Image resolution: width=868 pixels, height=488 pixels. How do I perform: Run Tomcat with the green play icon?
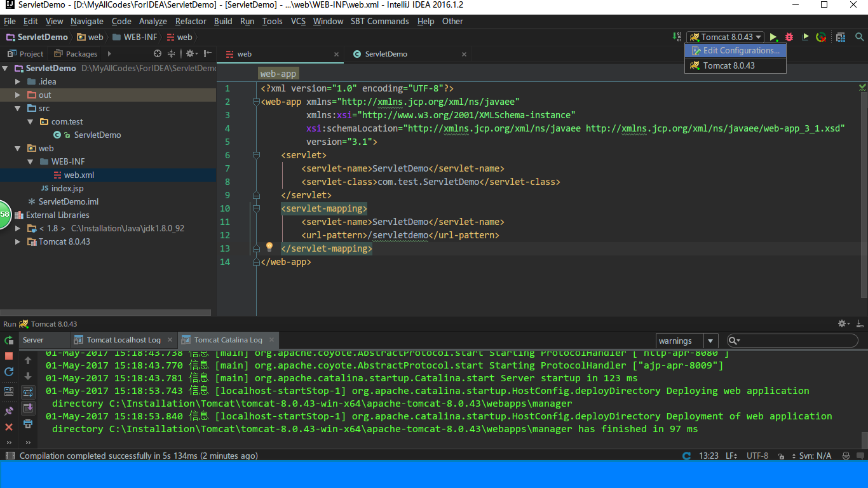(774, 37)
